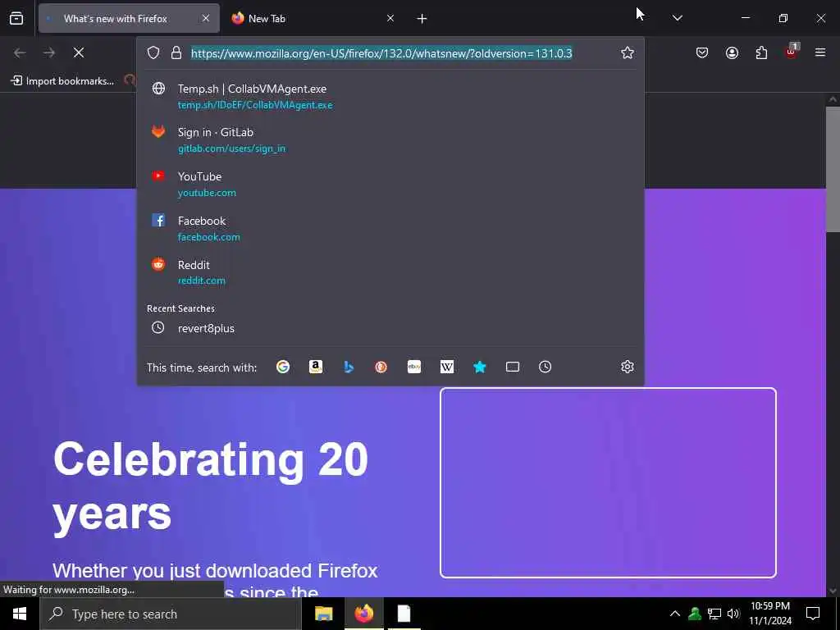
Task: Select the Temp.sh CollabVMAgent.exe suggestion
Action: tap(390, 97)
